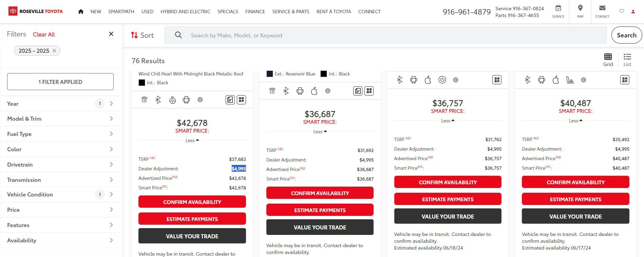Go to the home page icon

pos(81,12)
